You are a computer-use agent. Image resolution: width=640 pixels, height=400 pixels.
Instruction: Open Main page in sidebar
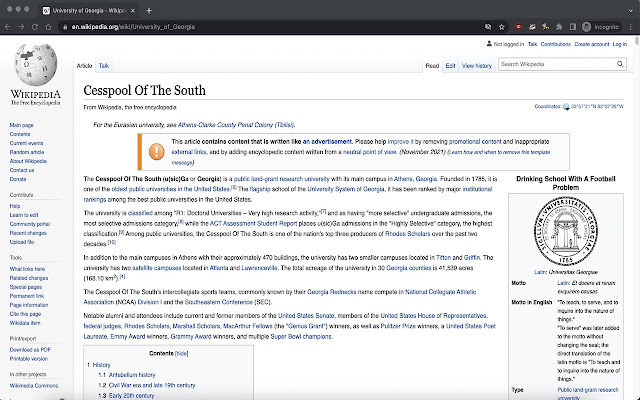coord(22,125)
